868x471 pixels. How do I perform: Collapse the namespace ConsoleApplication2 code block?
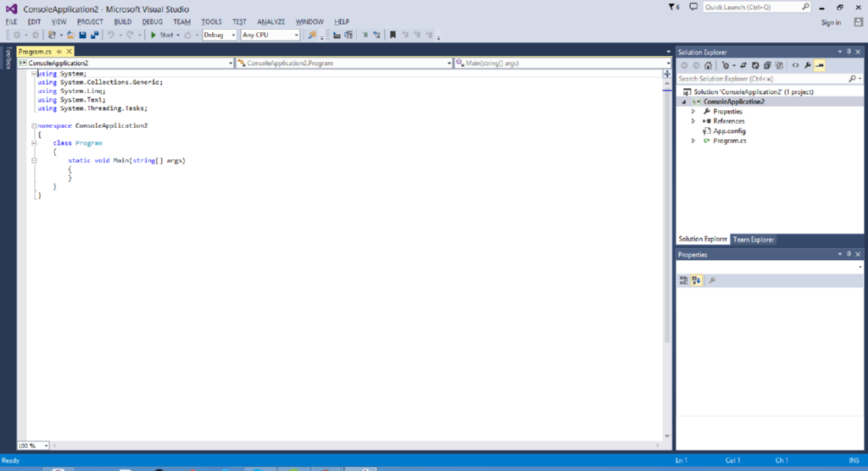click(x=34, y=125)
